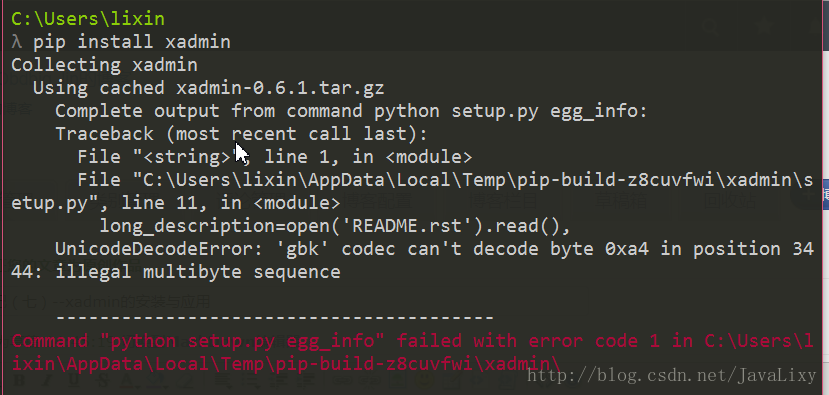Click the xadmin的安装与应用 article title

[140, 302]
